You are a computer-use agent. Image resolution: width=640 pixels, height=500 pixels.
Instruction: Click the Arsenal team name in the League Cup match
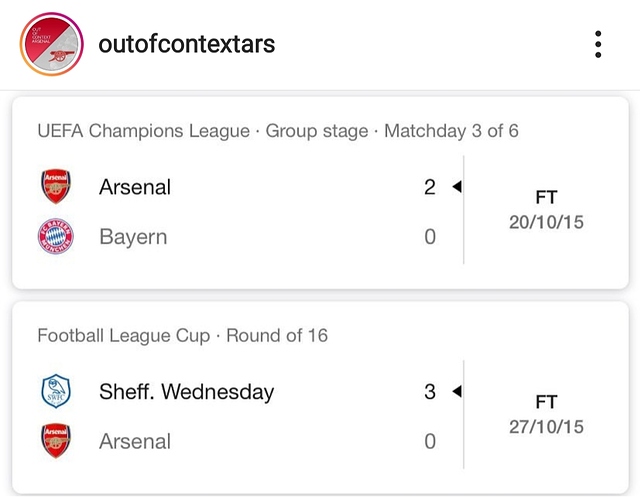click(135, 441)
